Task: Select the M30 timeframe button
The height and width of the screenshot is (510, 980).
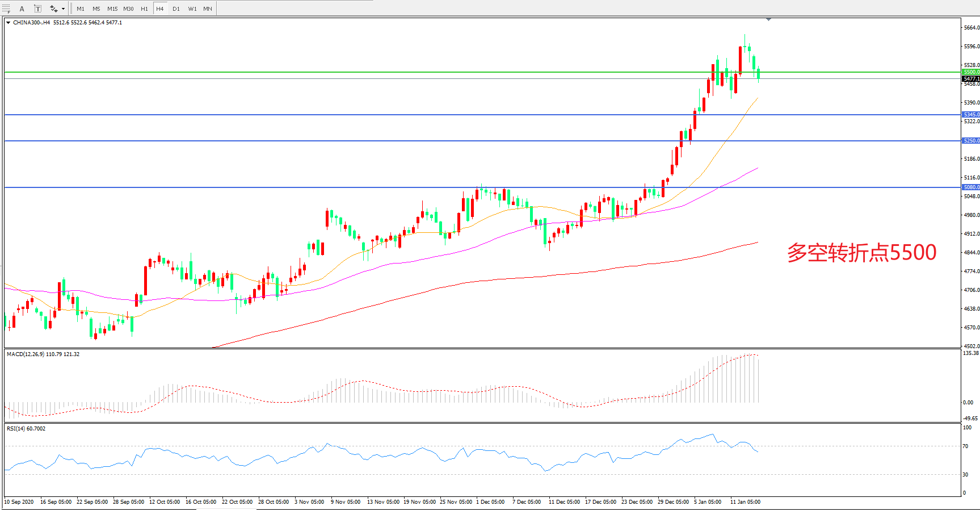Action: click(x=129, y=9)
